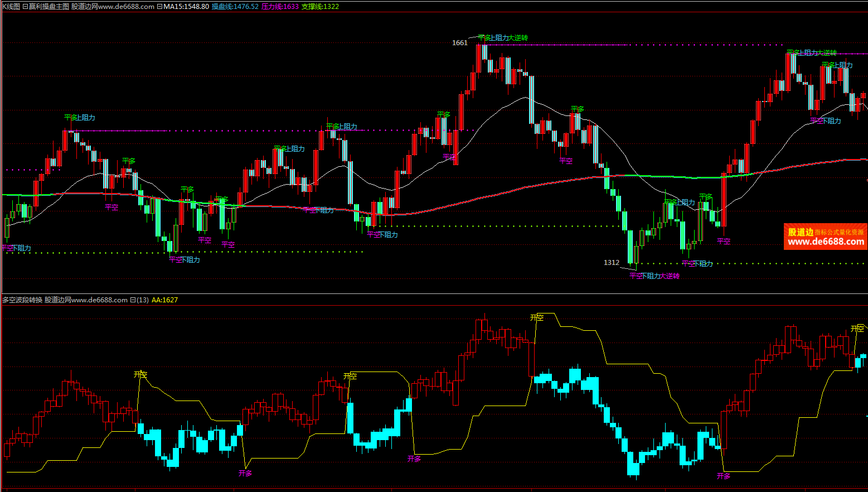
Task: Select the 平空下阻力大逆转 signal near 1312
Action: (654, 276)
